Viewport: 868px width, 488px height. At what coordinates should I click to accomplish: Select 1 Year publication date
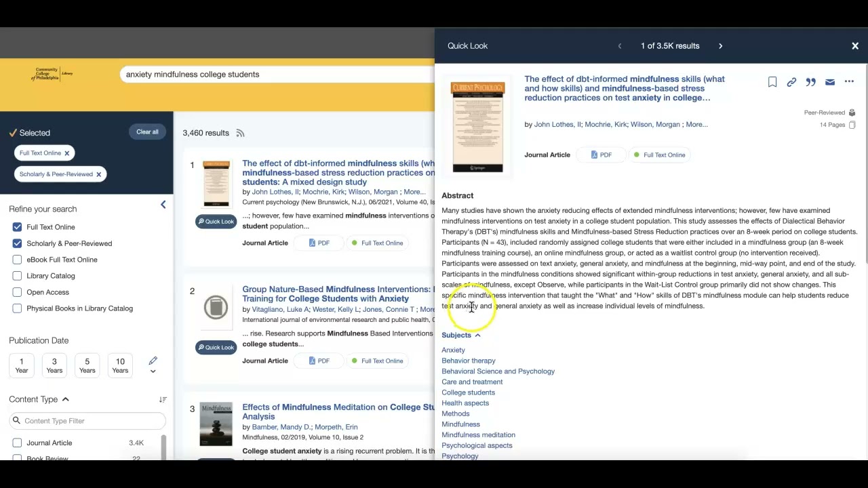pyautogui.click(x=21, y=366)
